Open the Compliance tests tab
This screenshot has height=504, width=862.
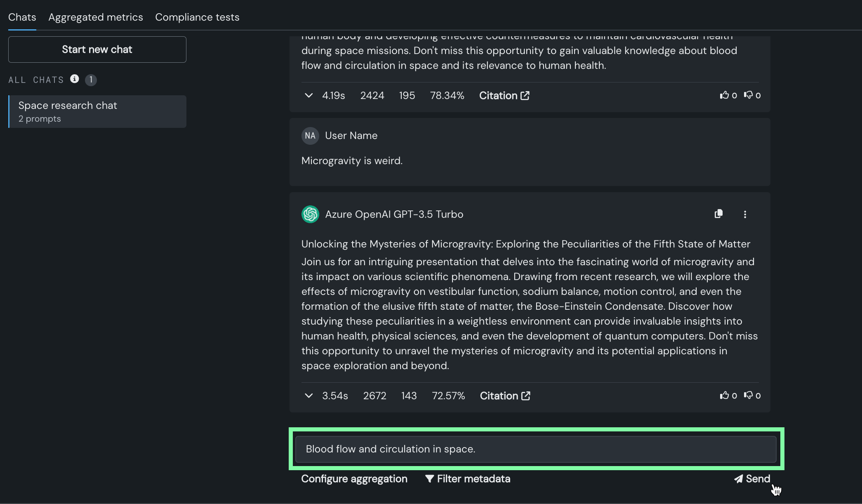coord(197,17)
